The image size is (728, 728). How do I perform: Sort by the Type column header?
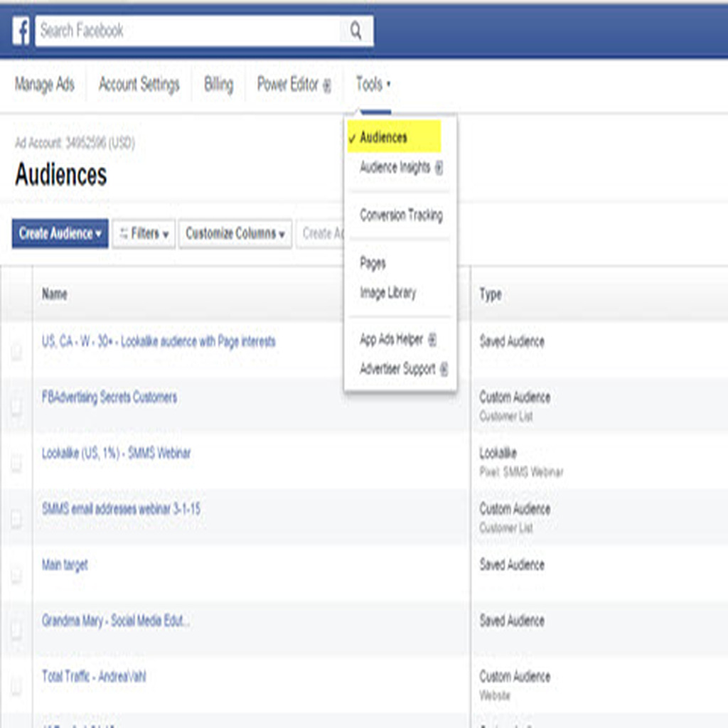coord(491,294)
